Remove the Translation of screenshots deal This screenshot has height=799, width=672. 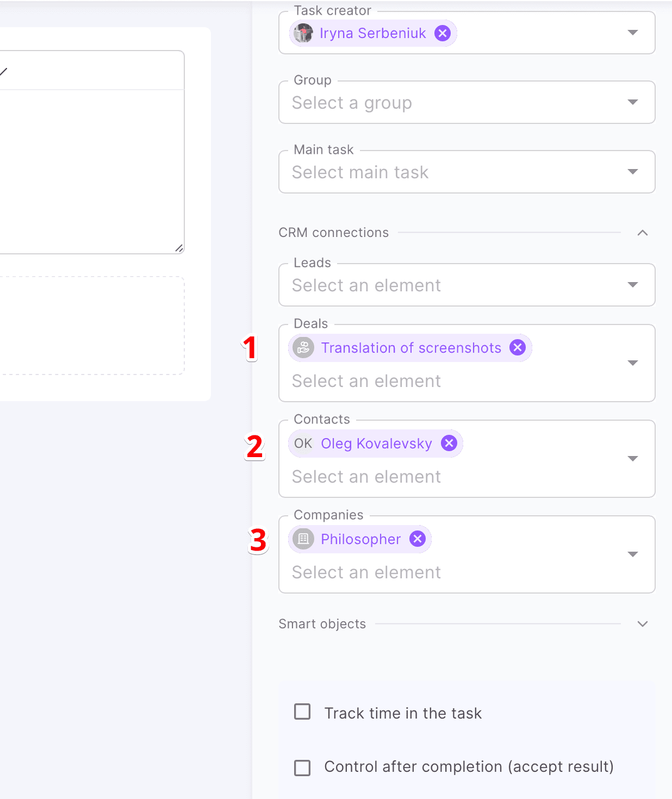tap(518, 347)
